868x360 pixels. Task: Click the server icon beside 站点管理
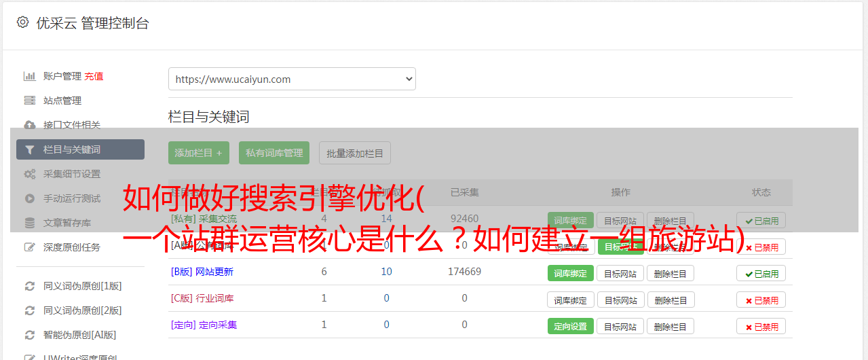pos(30,101)
